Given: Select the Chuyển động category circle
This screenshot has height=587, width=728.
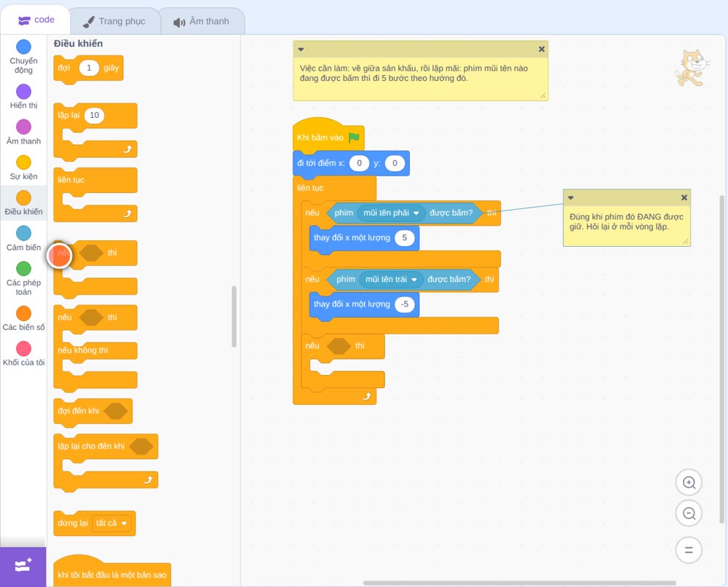Looking at the screenshot, I should tap(24, 47).
